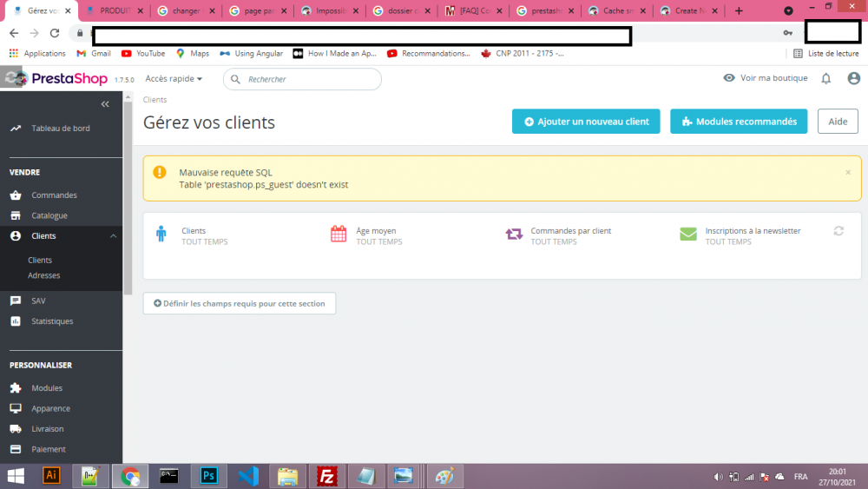868x489 pixels.
Task: Switch to the Cache browser tab
Action: (615, 10)
